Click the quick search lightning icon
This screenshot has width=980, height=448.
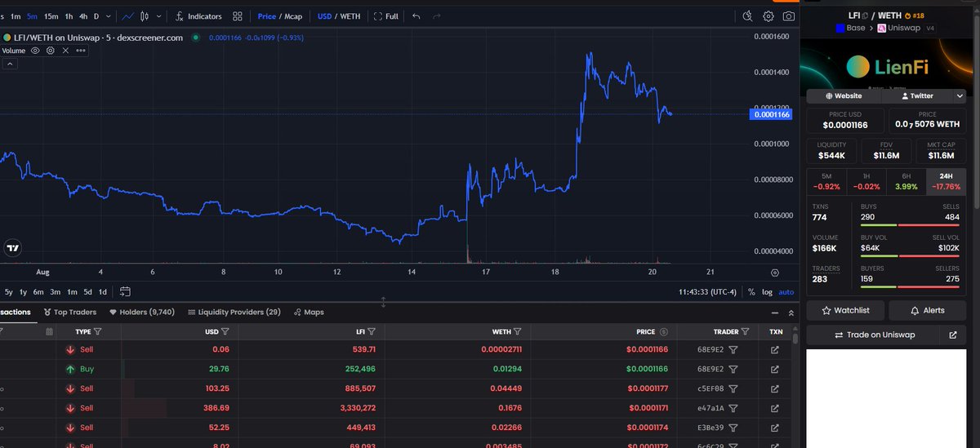coord(747,16)
